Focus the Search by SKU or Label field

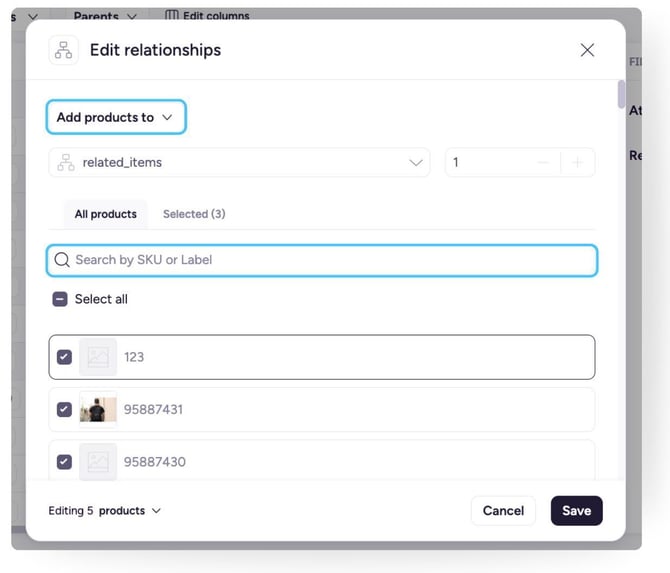click(x=330, y=260)
